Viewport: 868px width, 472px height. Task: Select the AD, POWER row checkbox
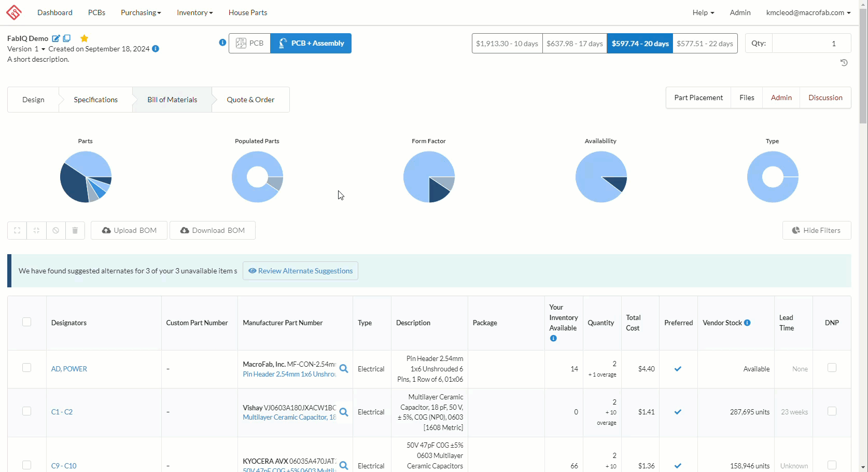coord(27,368)
